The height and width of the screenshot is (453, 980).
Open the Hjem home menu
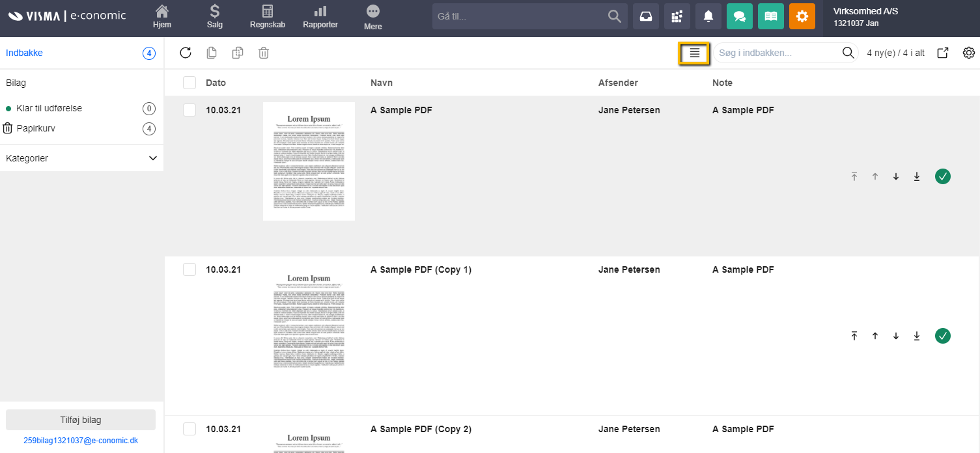[162, 17]
